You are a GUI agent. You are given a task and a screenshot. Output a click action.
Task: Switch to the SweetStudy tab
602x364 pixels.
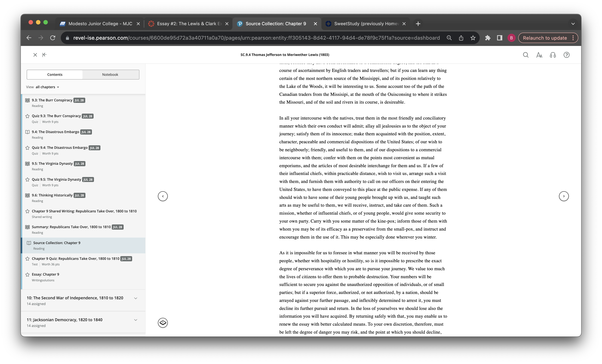coord(365,24)
